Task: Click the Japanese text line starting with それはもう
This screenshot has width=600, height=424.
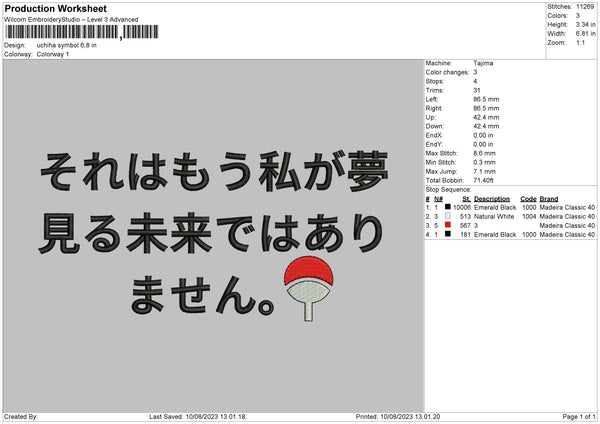Action: (x=214, y=171)
